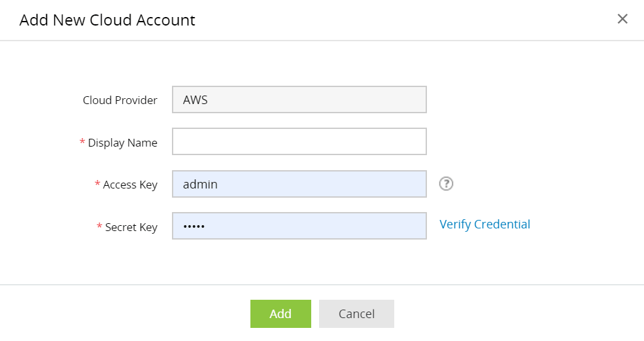Click the Add New Cloud Account title
Viewport: 644px width, 341px height.
pos(107,20)
